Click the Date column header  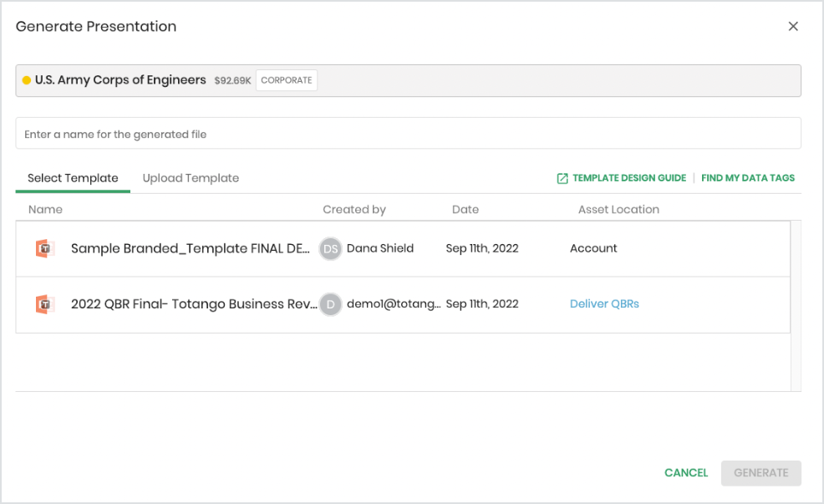pyautogui.click(x=465, y=209)
